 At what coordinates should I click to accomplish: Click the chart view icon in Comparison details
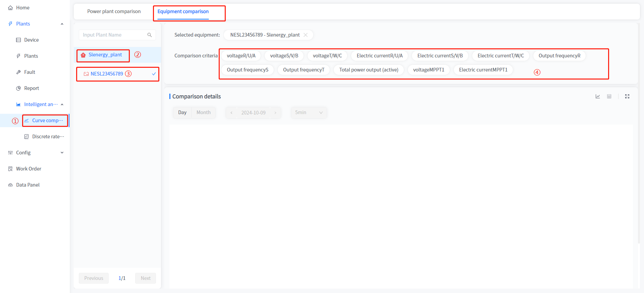(x=597, y=96)
